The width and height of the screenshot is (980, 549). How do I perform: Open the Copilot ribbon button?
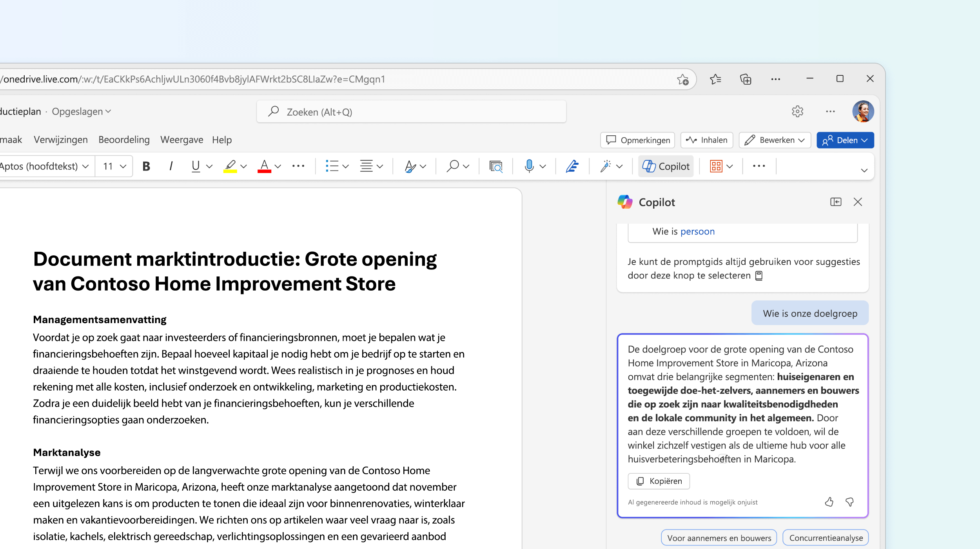pyautogui.click(x=666, y=166)
